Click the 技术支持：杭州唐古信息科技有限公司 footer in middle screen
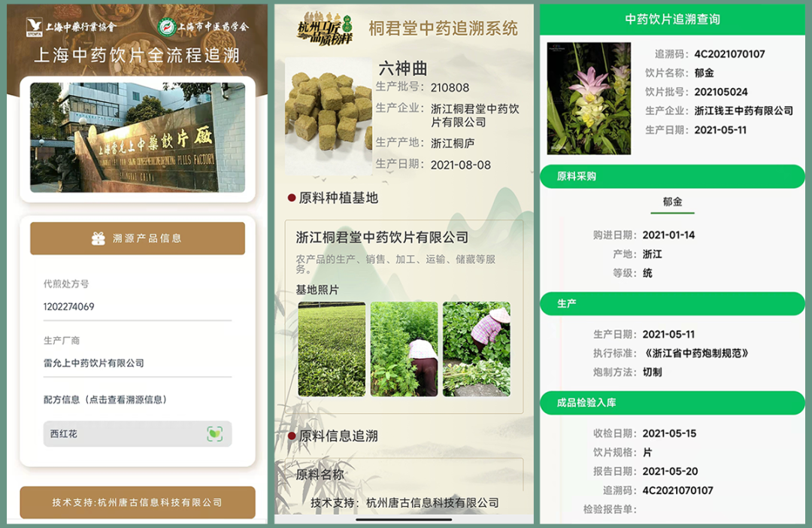812x528 pixels. point(404,502)
